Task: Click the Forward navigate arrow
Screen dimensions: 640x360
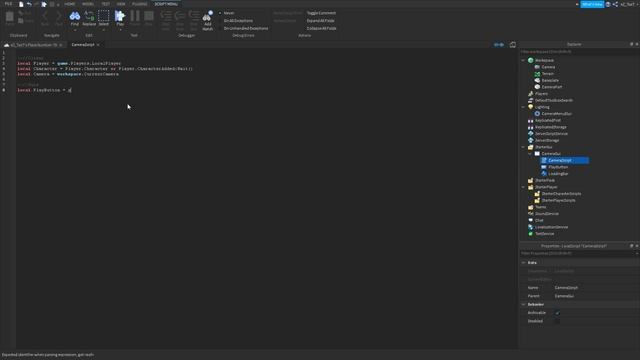Action: point(59,16)
